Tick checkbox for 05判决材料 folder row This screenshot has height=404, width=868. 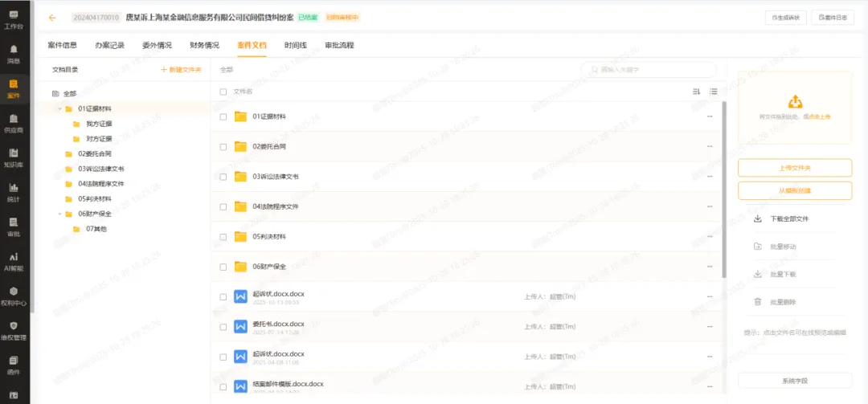tap(223, 236)
